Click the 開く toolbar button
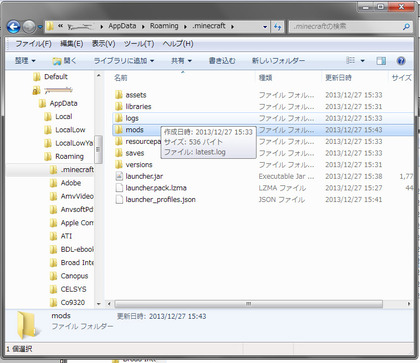Image resolution: width=420 pixels, height=363 pixels. 65,61
